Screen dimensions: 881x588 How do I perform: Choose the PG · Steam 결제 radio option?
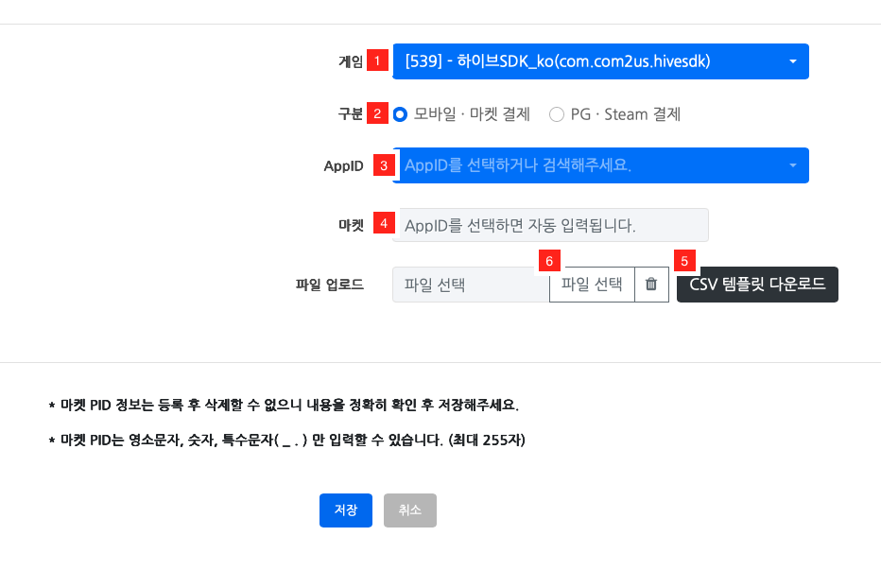[x=557, y=114]
